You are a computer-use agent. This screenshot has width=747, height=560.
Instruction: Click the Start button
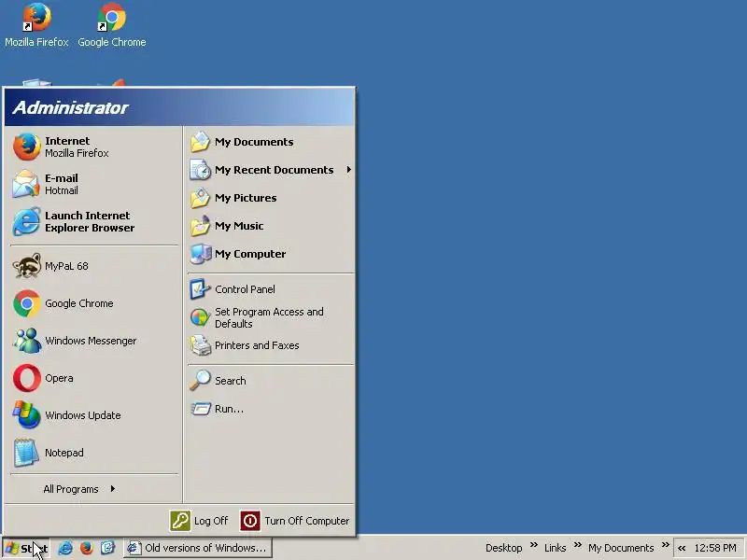pos(26,548)
